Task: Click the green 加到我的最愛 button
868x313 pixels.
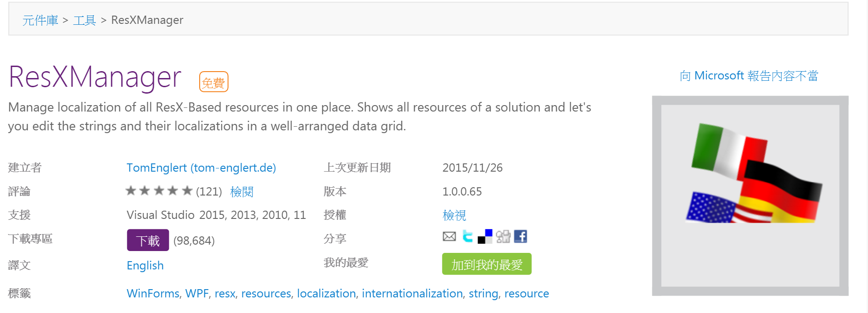Action: click(x=487, y=264)
